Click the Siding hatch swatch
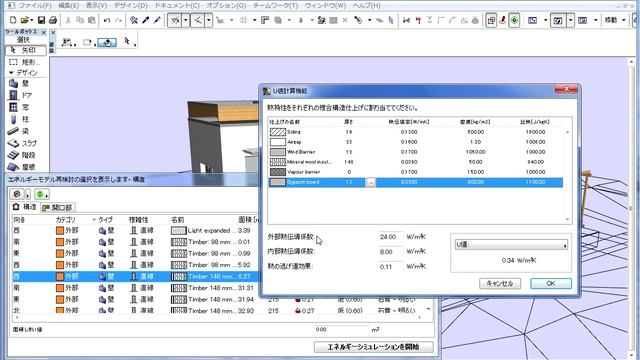The width and height of the screenshot is (640, 360). (x=278, y=132)
